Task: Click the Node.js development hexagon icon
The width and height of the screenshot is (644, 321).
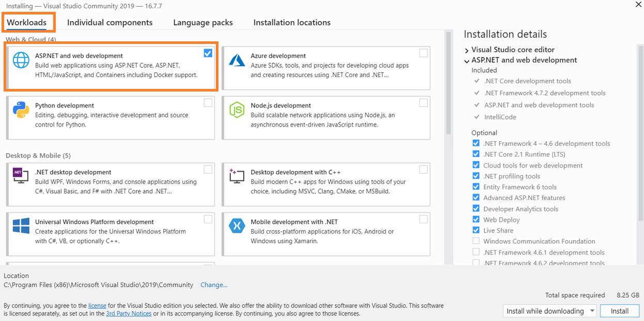Action: tap(237, 110)
